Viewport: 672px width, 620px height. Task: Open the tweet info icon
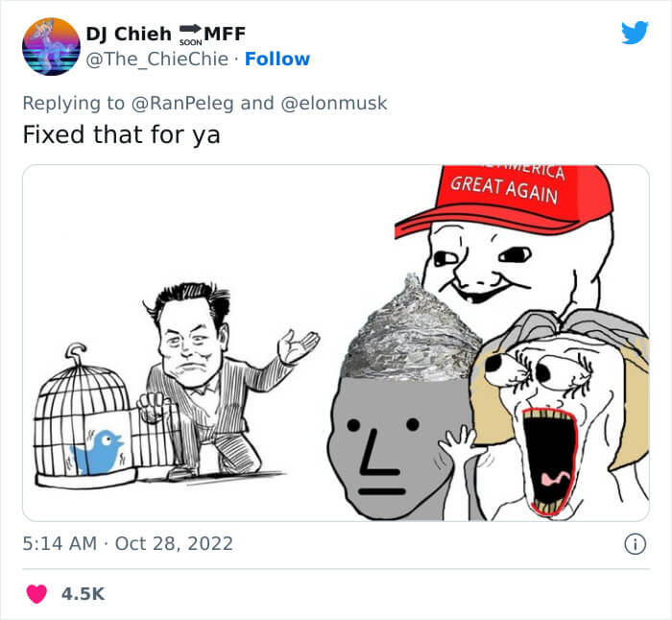coord(635,544)
